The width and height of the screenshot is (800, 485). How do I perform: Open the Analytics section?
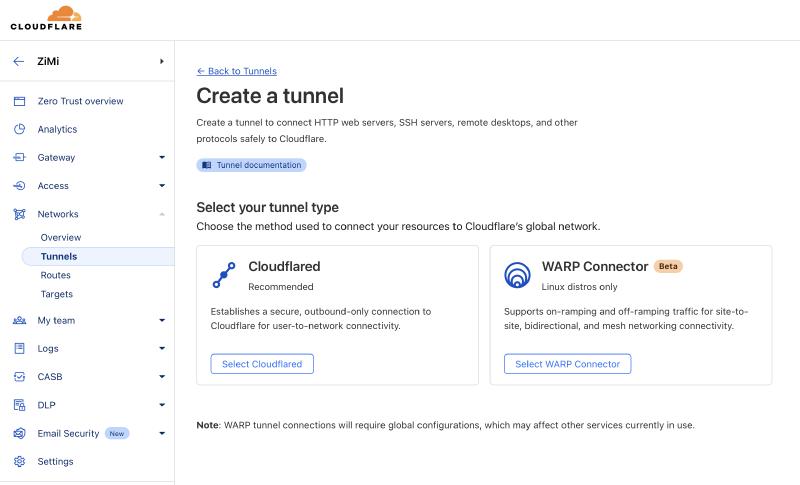pyautogui.click(x=57, y=130)
